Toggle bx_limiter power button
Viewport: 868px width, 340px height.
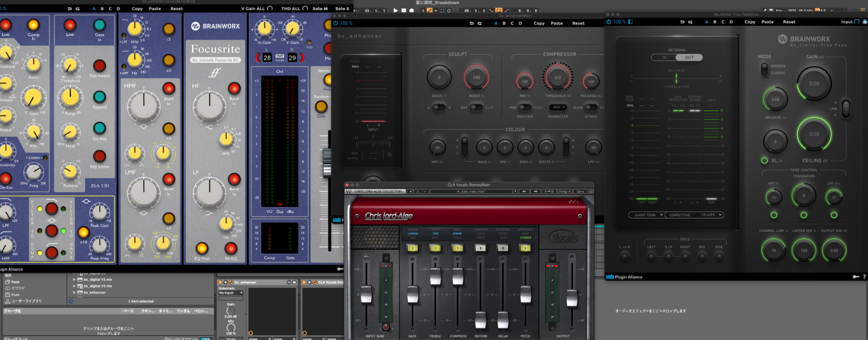609,22
